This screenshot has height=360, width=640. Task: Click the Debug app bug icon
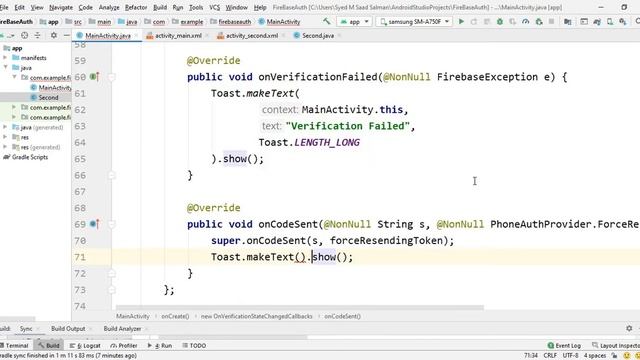coord(500,21)
